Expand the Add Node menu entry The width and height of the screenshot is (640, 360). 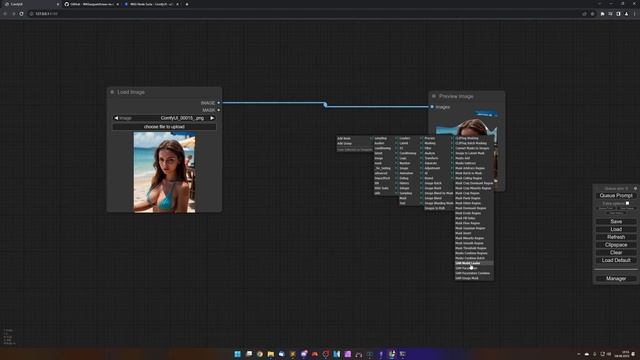(355, 139)
